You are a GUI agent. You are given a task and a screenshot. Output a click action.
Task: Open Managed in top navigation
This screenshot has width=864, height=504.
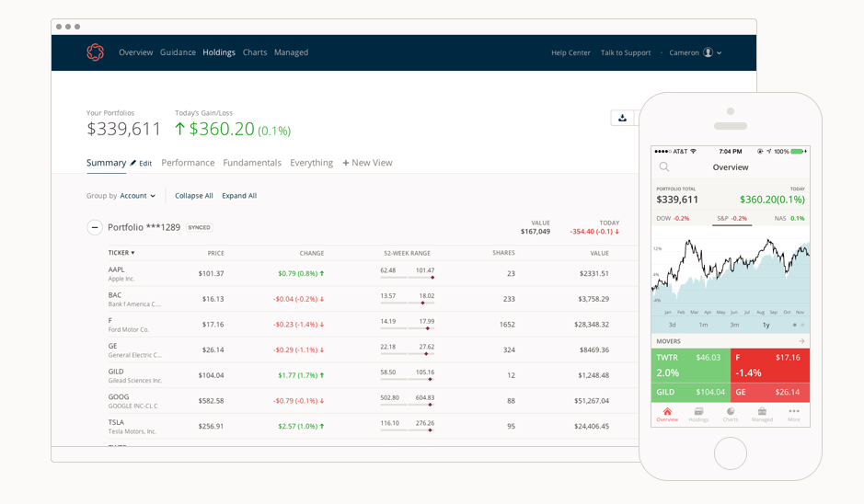click(291, 52)
